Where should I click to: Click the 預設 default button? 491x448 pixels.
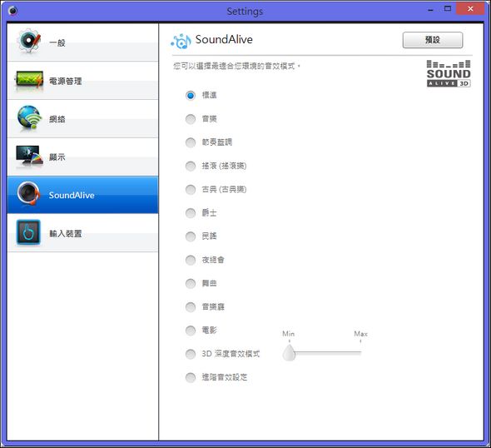pos(433,40)
